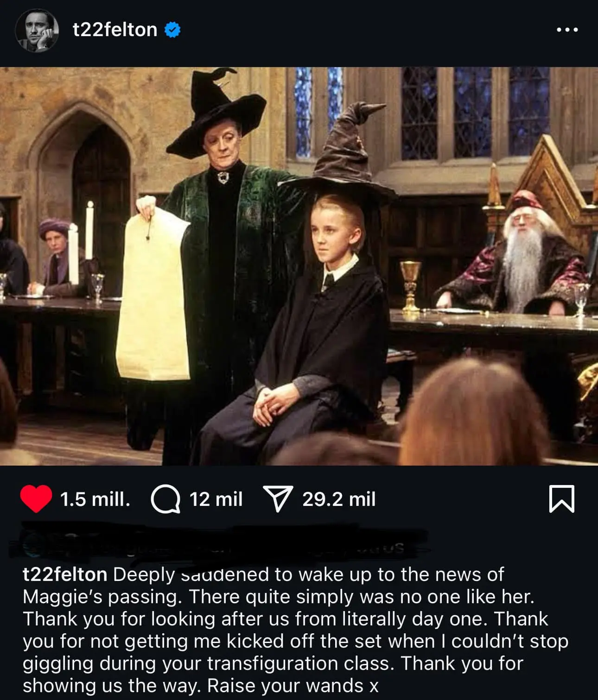
Task: Tap the white candles in the photo
Action: tap(82, 243)
